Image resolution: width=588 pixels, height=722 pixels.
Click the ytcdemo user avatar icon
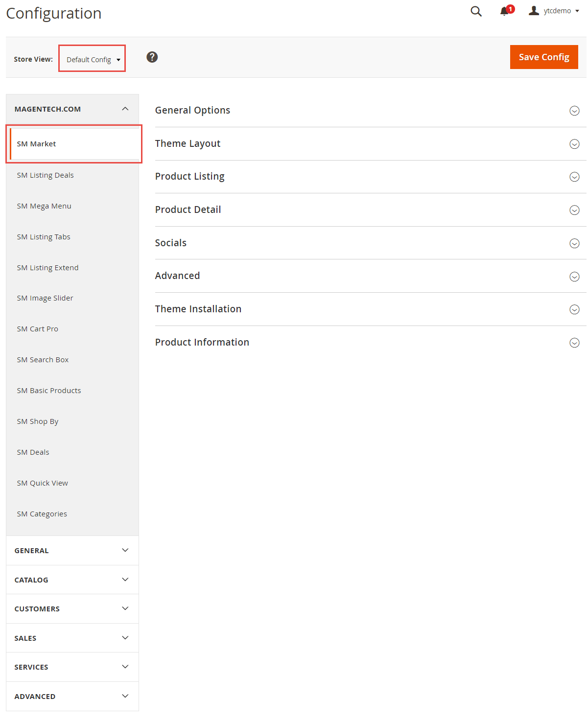[x=534, y=11]
